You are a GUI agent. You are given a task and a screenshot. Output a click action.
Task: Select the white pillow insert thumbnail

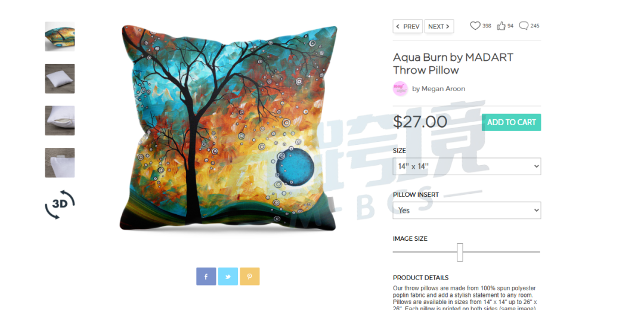coord(60,79)
